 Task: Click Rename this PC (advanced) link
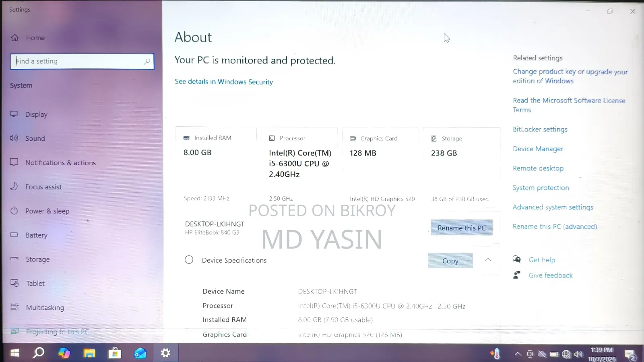click(555, 226)
